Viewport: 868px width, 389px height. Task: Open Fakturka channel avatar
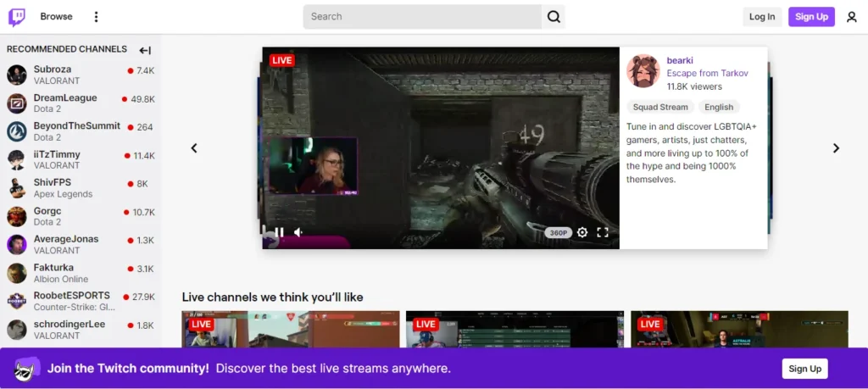pos(17,273)
